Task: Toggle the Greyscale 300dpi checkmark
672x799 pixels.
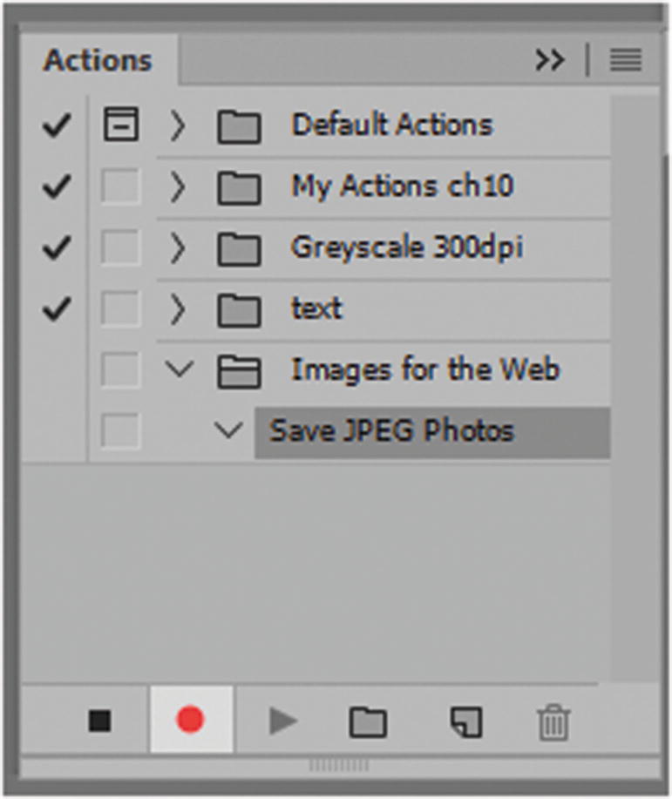Action: coord(57,248)
